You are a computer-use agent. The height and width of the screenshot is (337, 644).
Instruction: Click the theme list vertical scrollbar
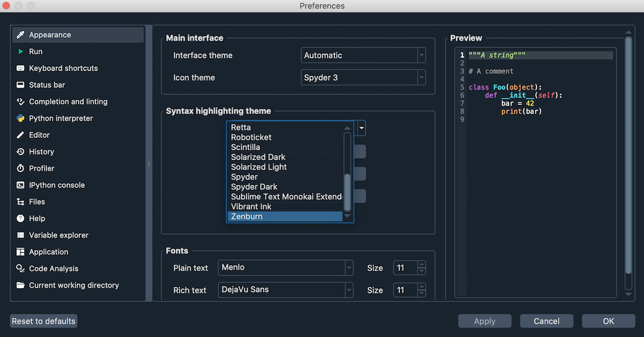347,192
